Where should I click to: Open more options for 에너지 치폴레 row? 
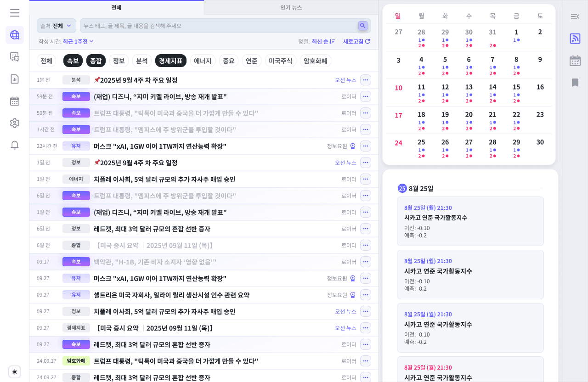(x=366, y=179)
